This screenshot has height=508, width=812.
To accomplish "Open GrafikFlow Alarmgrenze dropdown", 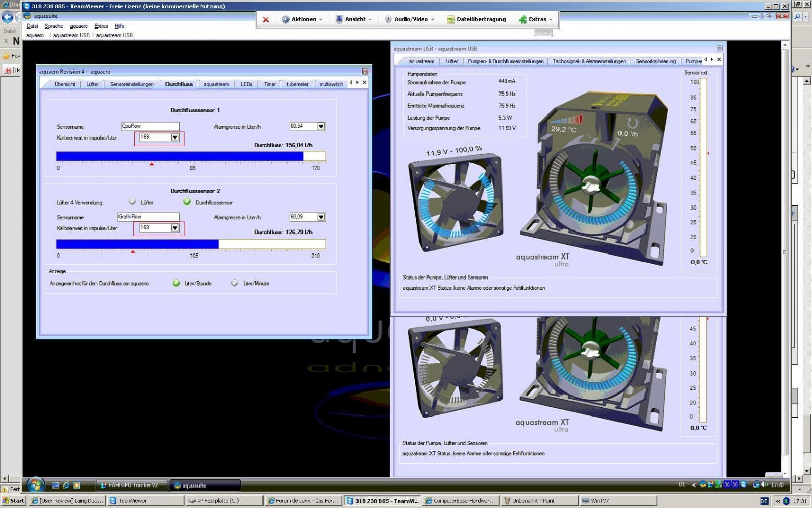I will click(x=321, y=217).
